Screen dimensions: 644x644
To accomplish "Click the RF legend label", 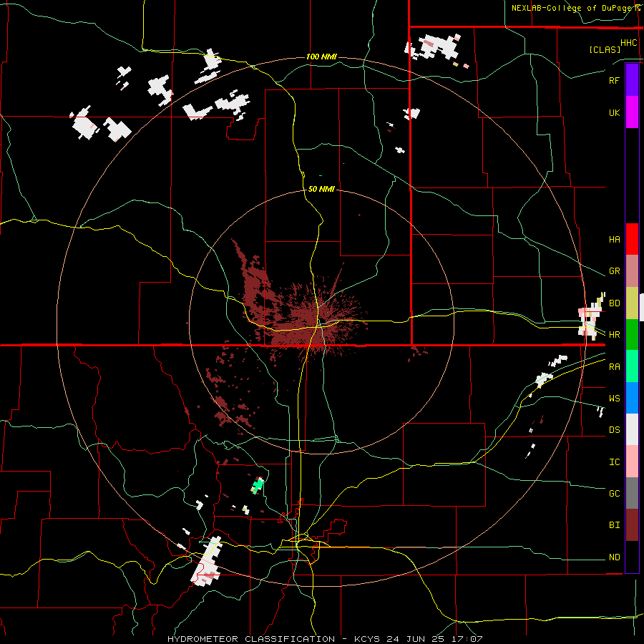I will click(x=614, y=80).
